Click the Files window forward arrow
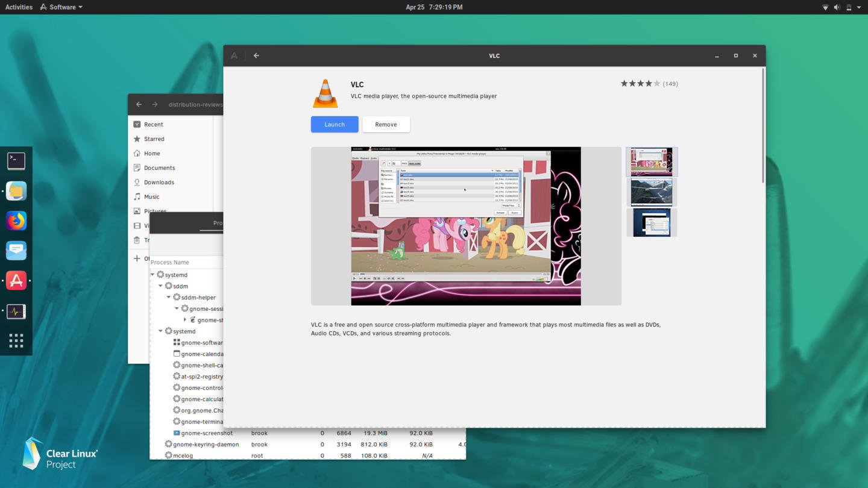This screenshot has height=488, width=868. click(155, 104)
